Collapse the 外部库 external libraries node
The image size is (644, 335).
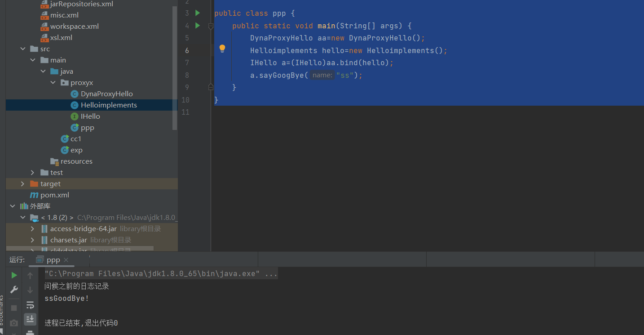pyautogui.click(x=13, y=206)
